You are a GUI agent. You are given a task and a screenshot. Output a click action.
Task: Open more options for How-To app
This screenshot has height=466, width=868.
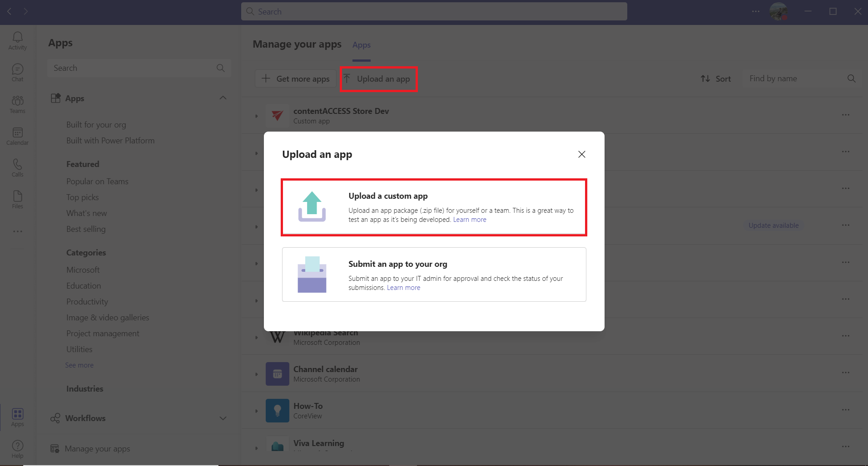point(846,410)
